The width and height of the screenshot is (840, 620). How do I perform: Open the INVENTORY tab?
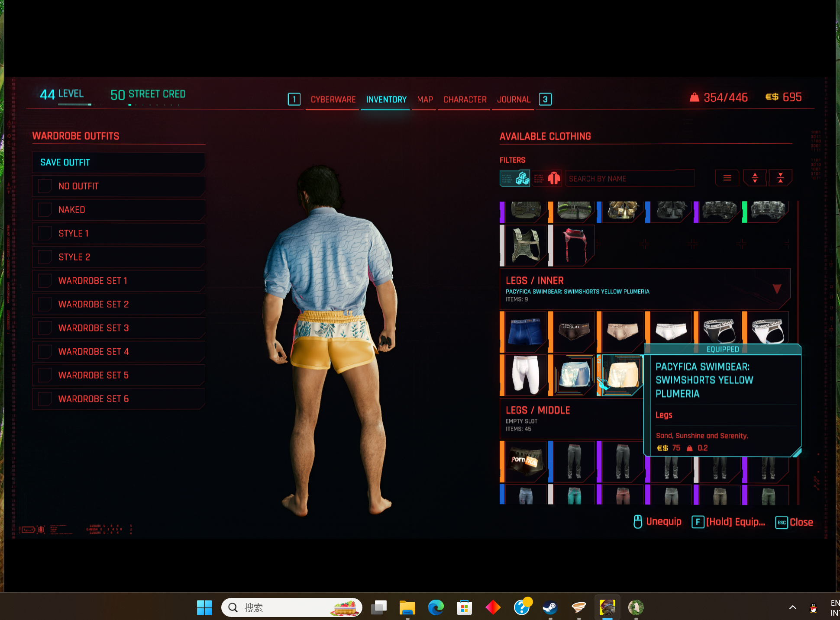pyautogui.click(x=386, y=100)
